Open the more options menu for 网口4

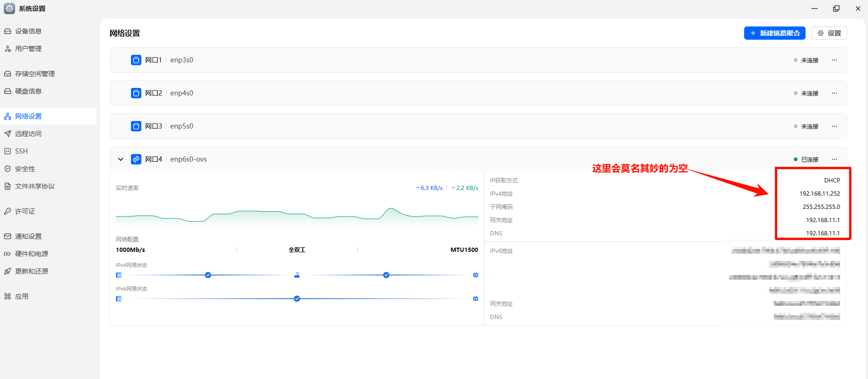click(x=834, y=159)
